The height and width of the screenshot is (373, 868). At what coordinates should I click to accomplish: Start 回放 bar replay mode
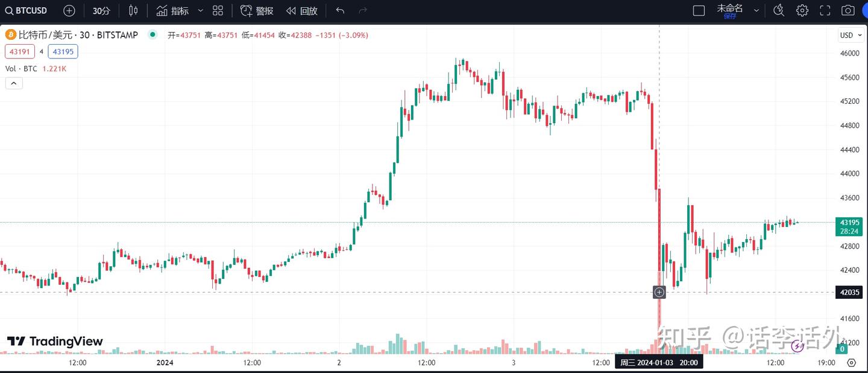(302, 11)
